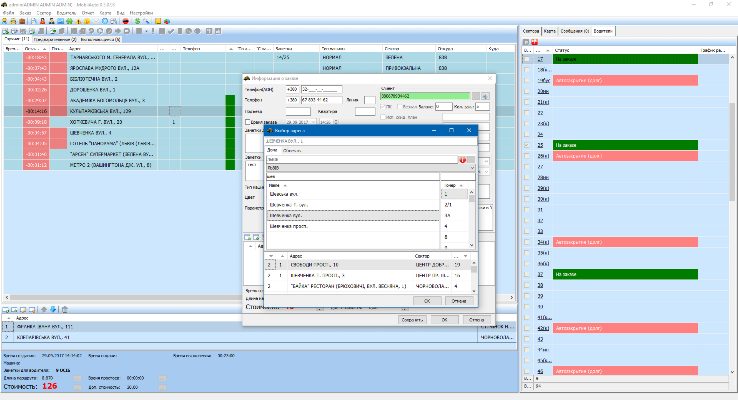The width and height of the screenshot is (738, 400).
Task: Check the box for driver row 27
Action: pyautogui.click(x=528, y=60)
